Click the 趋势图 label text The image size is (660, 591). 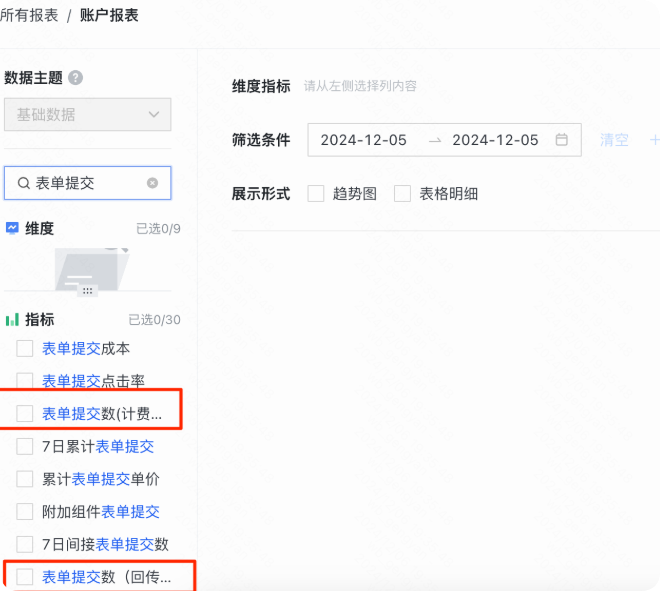click(x=355, y=194)
